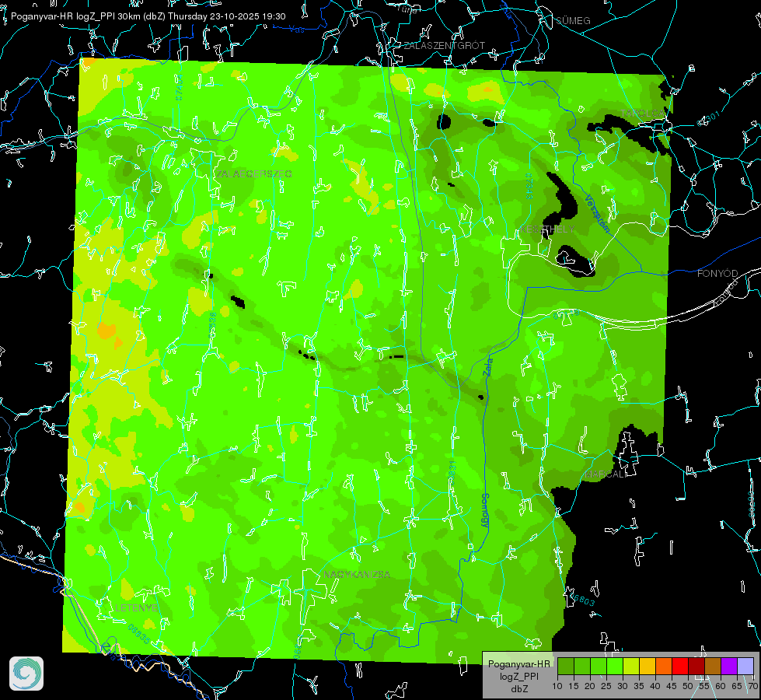
Task: Click the MARCALI town label
Action: pyautogui.click(x=606, y=474)
